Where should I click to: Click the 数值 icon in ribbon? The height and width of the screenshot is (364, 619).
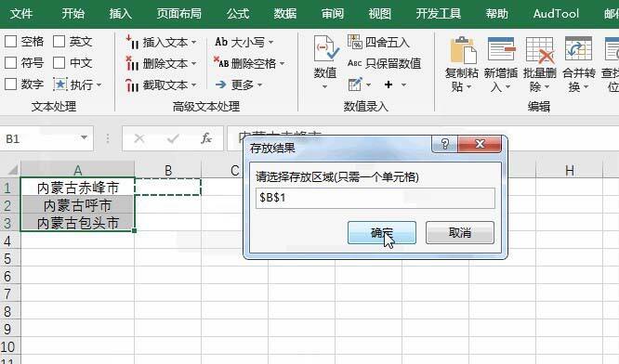326,48
